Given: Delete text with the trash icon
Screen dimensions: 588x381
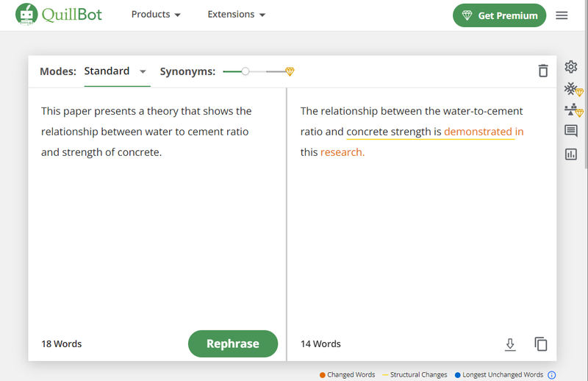Looking at the screenshot, I should pyautogui.click(x=543, y=71).
